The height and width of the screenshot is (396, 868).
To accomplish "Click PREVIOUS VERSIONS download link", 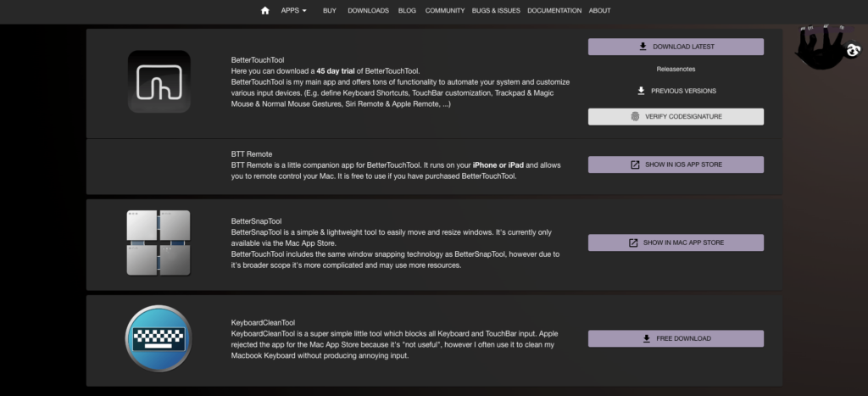I will point(676,91).
